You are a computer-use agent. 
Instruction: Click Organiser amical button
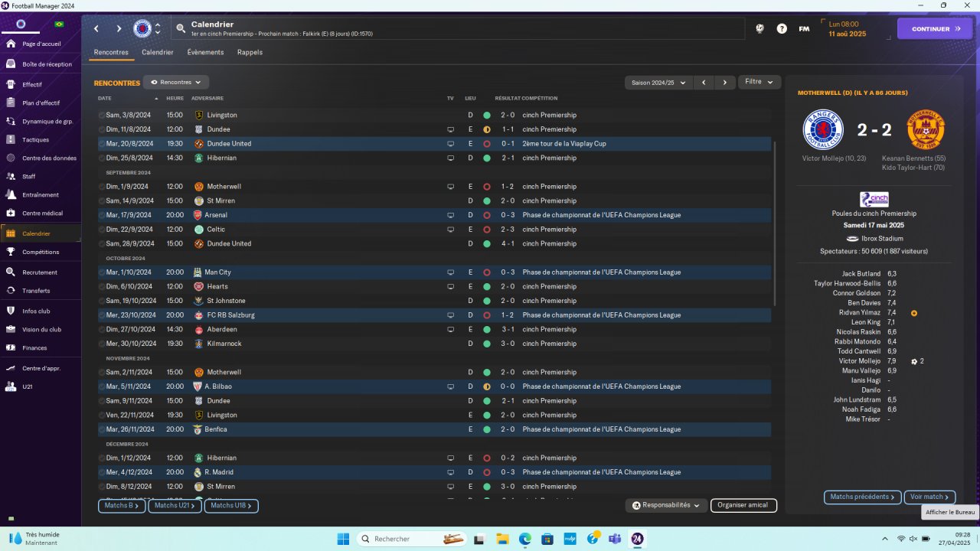pos(743,505)
